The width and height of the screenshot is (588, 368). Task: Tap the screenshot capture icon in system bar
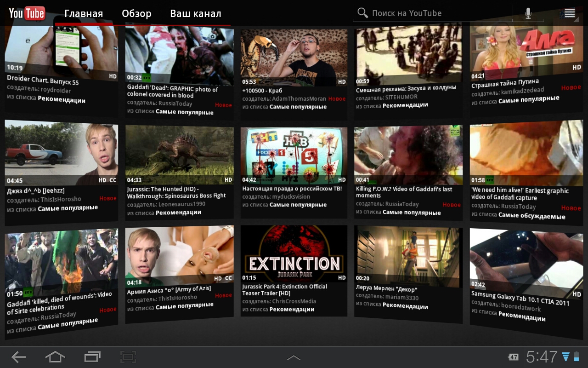pos(128,357)
